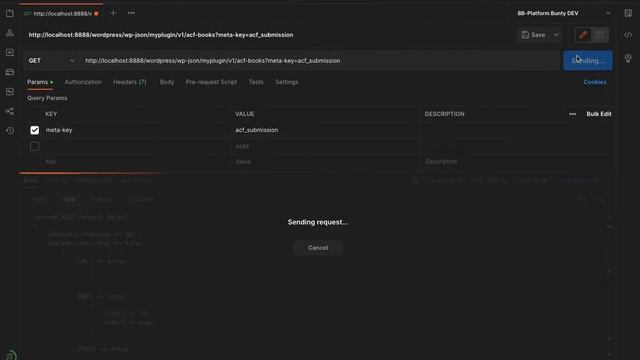Add a new request tab with plus

[113, 13]
